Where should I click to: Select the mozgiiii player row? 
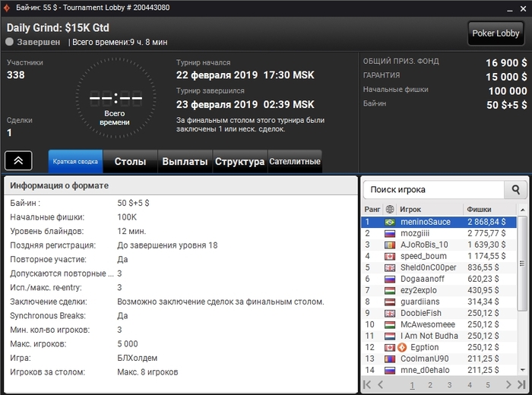(x=439, y=234)
